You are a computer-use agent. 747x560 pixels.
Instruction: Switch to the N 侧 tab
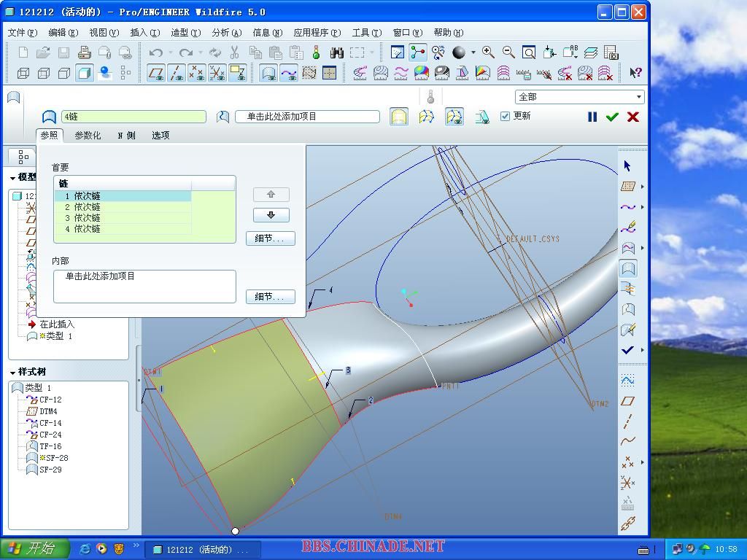pyautogui.click(x=127, y=135)
